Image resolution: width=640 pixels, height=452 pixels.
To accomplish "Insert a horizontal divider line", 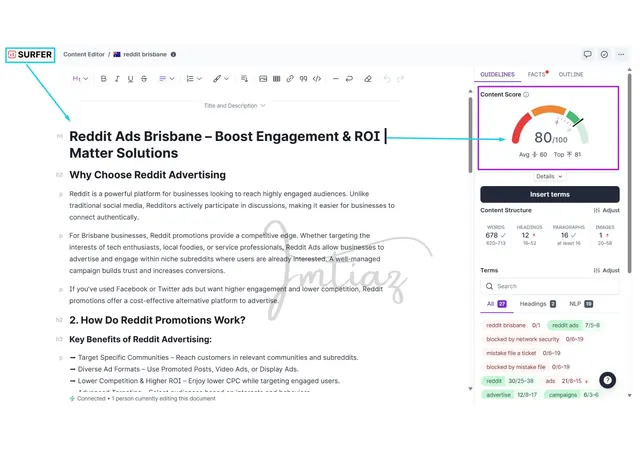I will pos(336,79).
